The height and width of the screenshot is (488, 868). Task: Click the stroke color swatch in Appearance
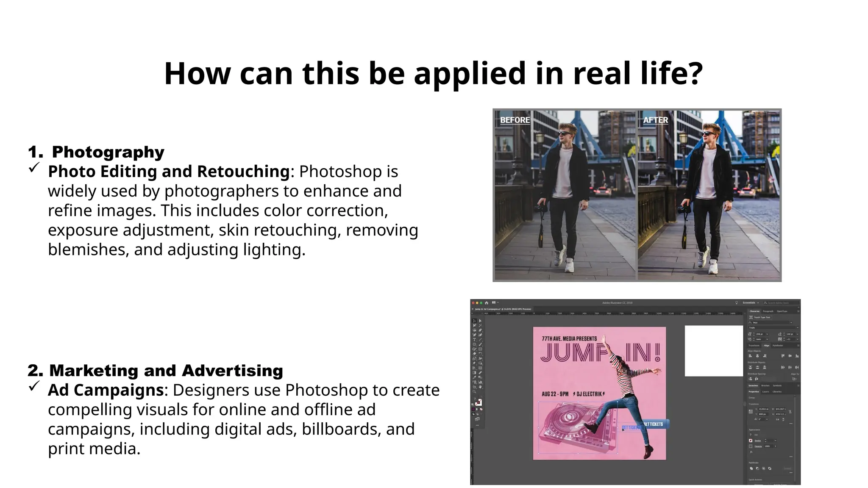pyautogui.click(x=751, y=441)
